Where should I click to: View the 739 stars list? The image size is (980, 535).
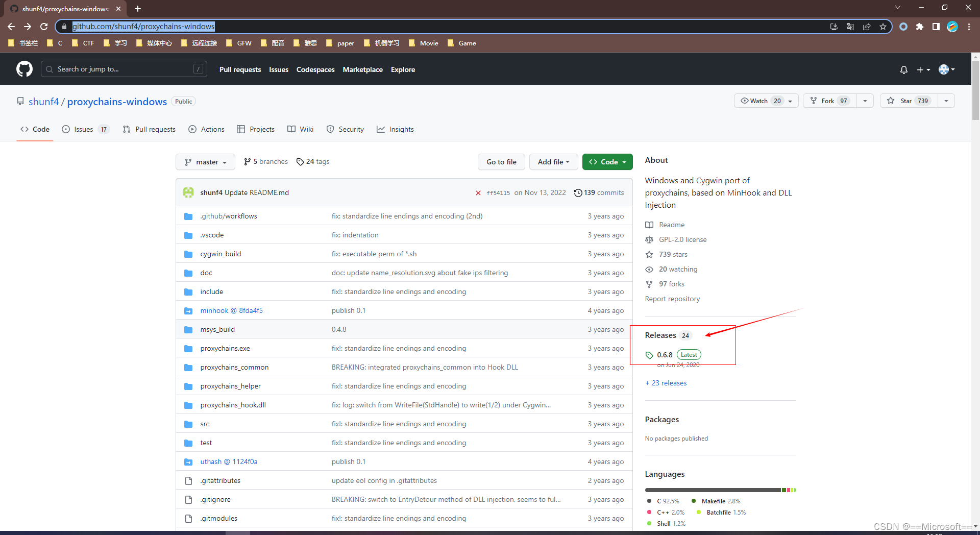666,254
